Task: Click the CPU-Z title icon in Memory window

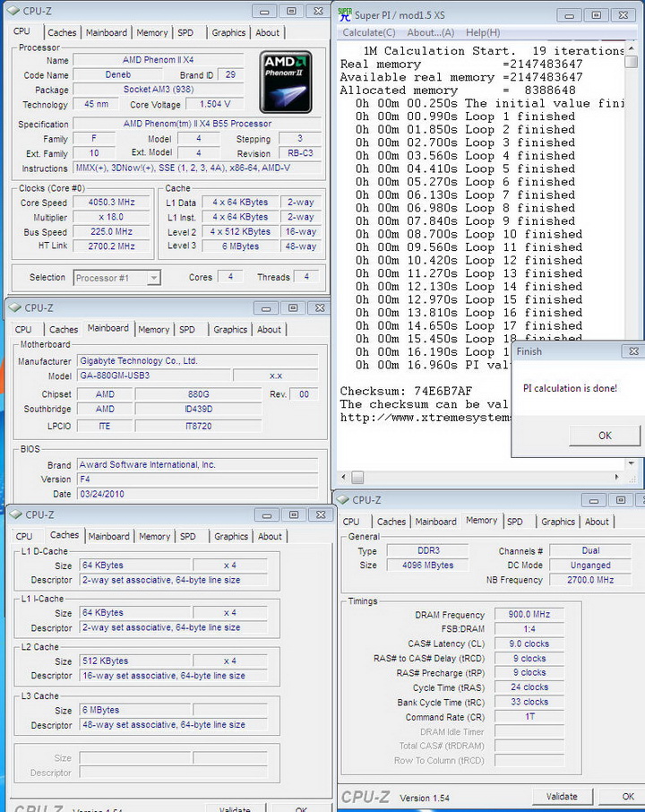Action: 343,499
